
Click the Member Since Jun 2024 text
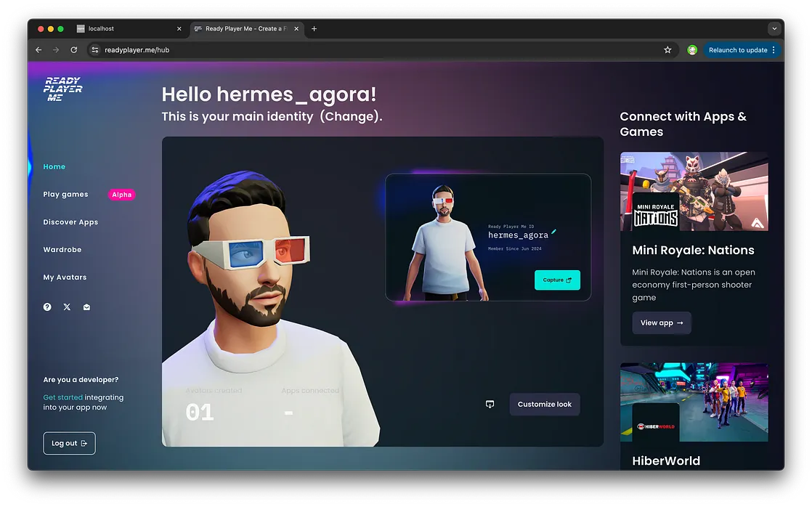tap(515, 248)
